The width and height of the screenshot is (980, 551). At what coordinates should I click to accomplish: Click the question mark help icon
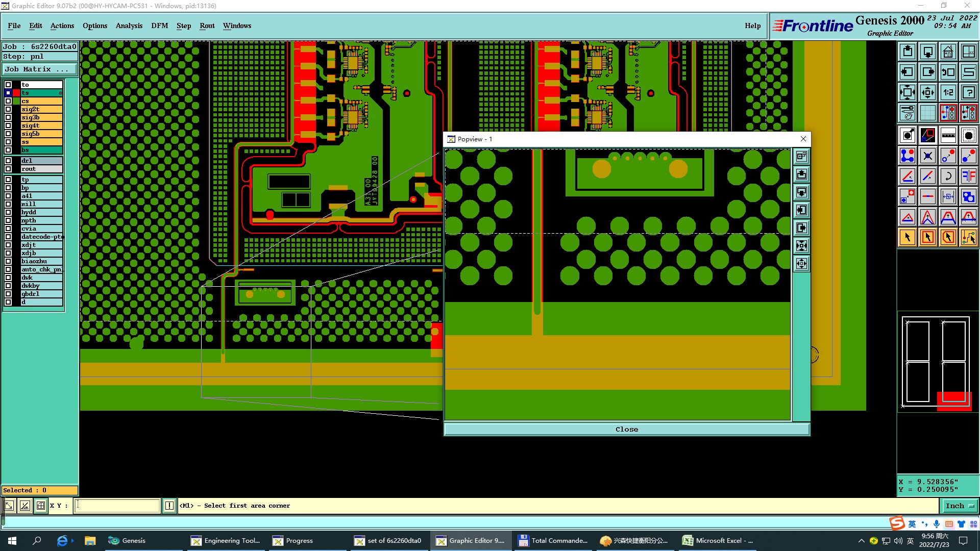coord(968,92)
